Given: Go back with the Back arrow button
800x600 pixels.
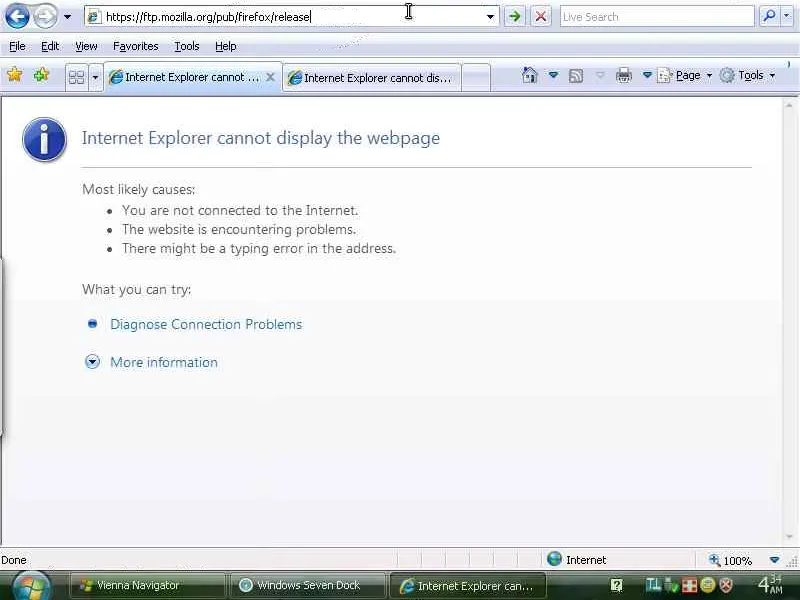Looking at the screenshot, I should tap(17, 16).
